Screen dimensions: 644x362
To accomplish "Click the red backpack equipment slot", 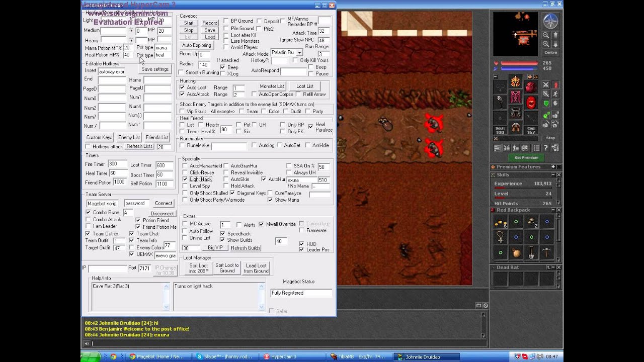I will 531,87.
